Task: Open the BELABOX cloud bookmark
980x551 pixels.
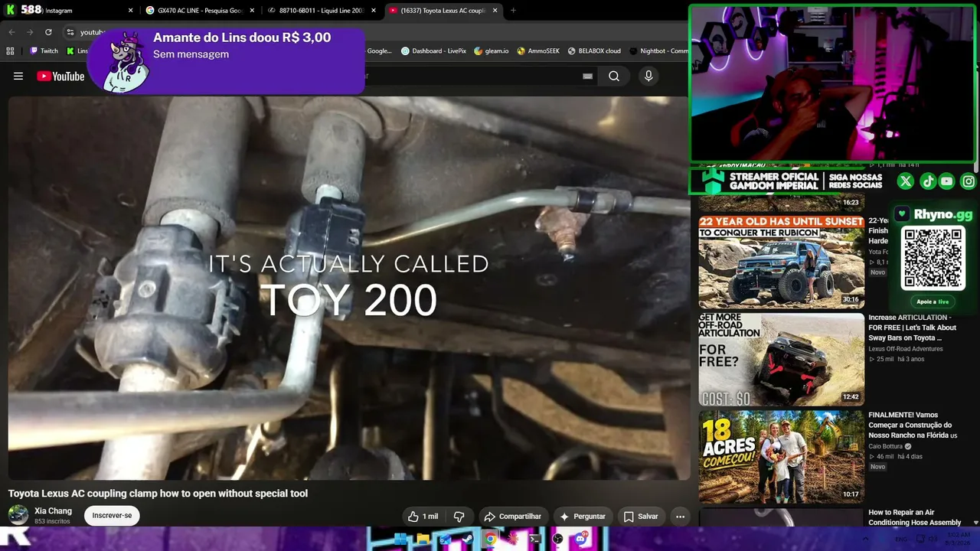Action: coord(594,51)
